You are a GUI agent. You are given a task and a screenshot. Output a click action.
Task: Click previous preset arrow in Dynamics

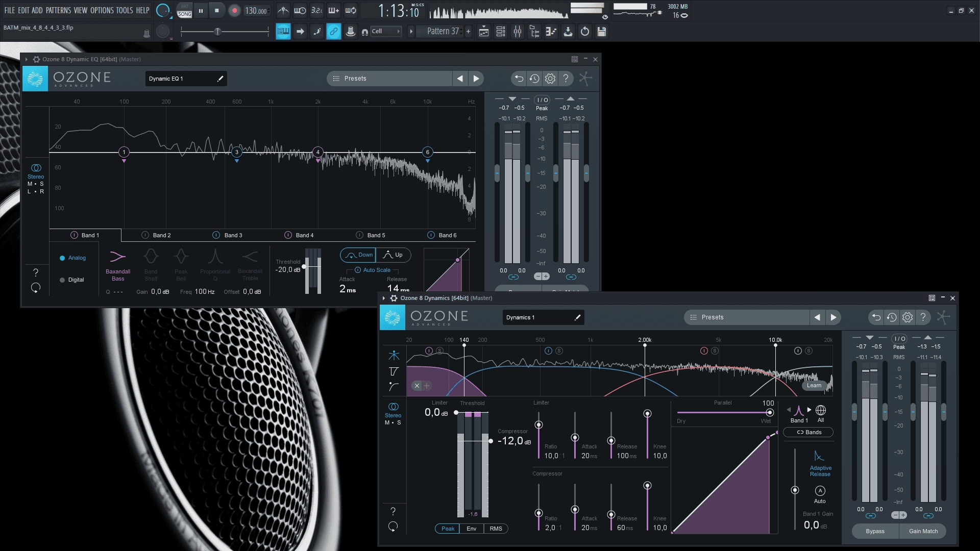click(x=817, y=317)
